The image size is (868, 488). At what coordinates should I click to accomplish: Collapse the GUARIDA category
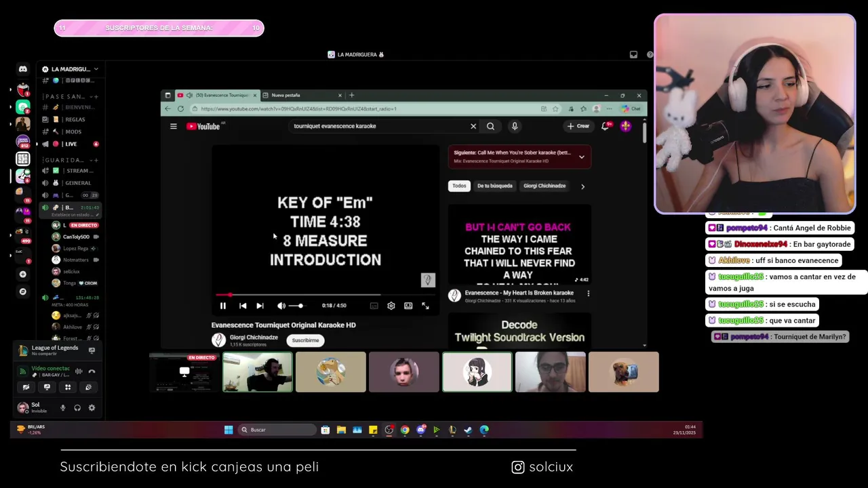(x=65, y=160)
